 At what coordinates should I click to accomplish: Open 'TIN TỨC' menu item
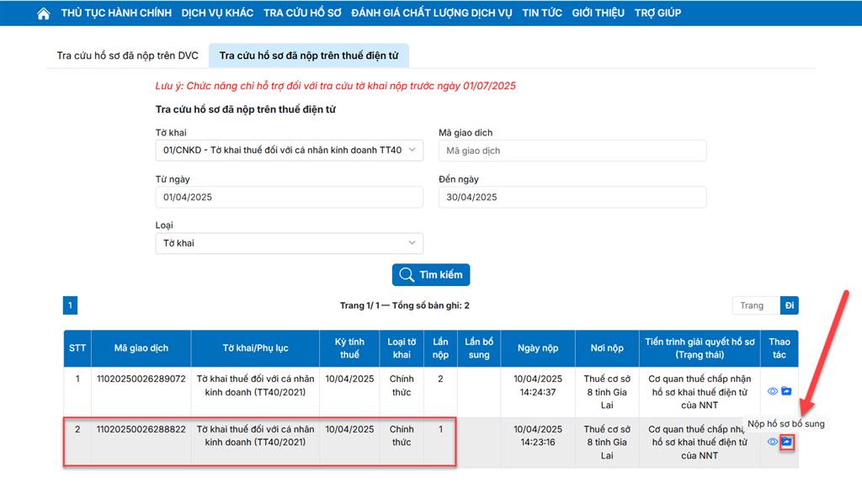542,13
